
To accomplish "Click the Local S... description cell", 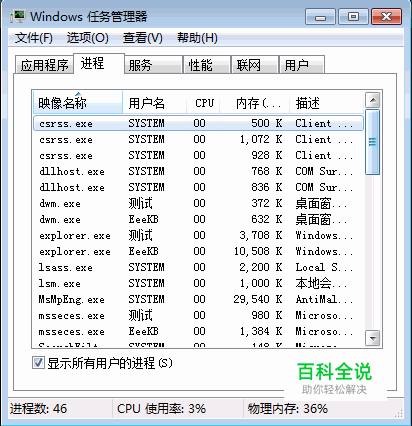I will (324, 267).
